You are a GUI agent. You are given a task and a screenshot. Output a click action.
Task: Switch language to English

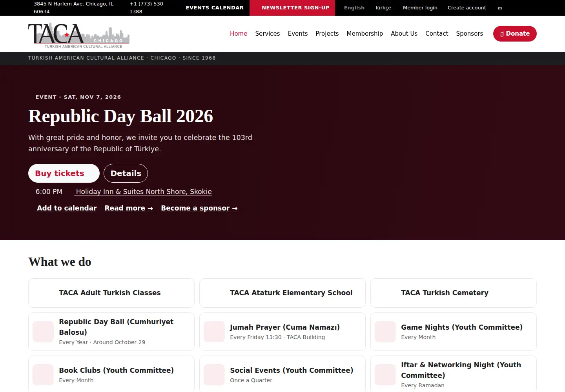[x=354, y=8]
